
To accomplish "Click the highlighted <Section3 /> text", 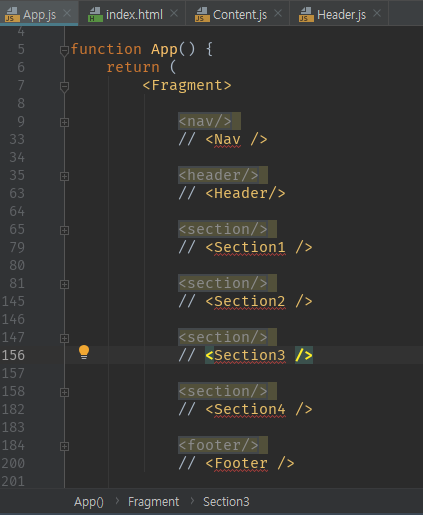I will pyautogui.click(x=259, y=355).
